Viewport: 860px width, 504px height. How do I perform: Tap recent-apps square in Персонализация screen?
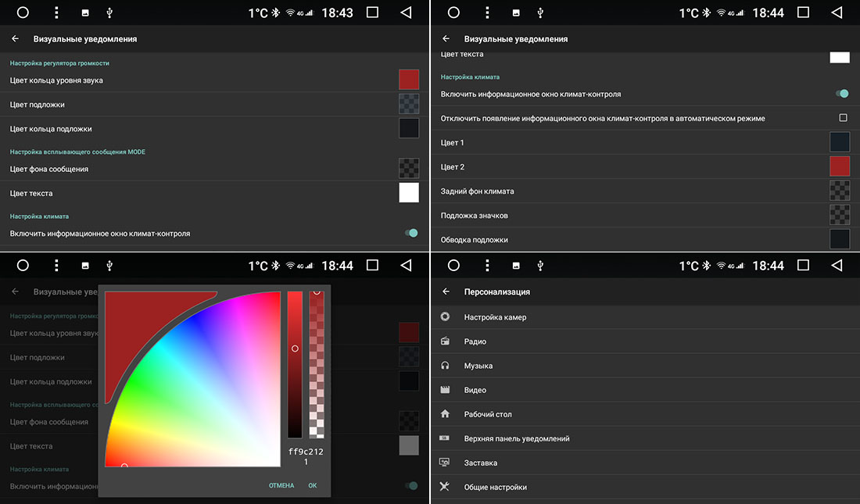click(803, 266)
